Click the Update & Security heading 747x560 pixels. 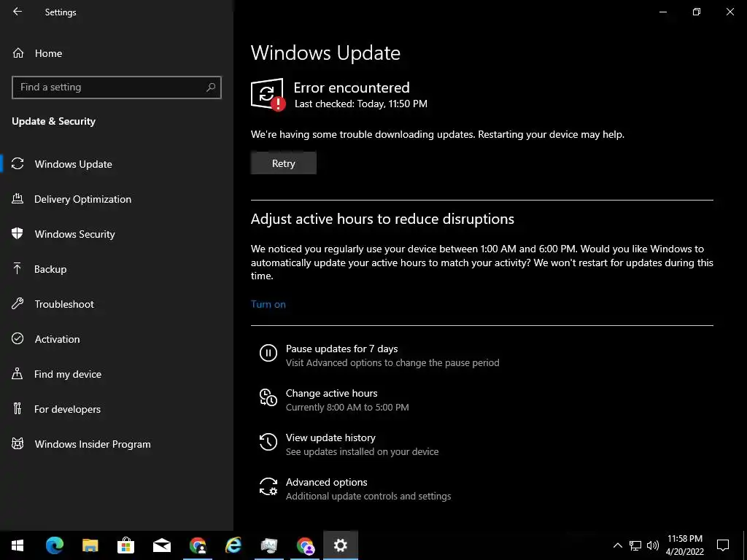click(53, 122)
